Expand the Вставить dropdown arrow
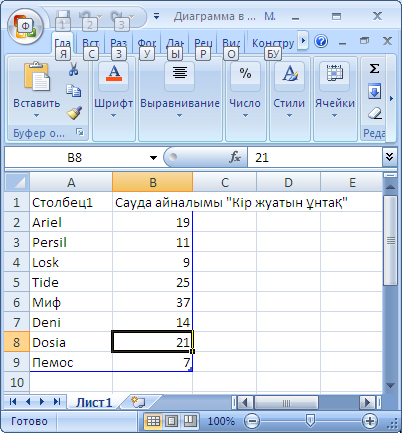Viewport: 402px width, 433px height. pyautogui.click(x=36, y=116)
